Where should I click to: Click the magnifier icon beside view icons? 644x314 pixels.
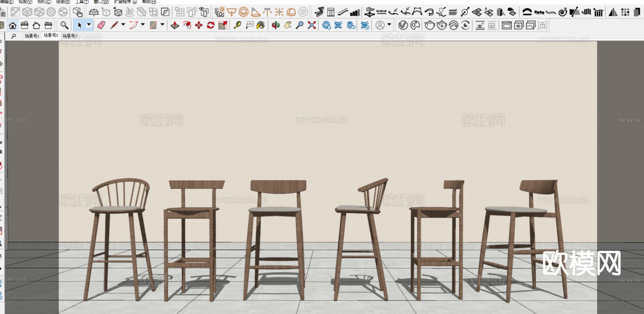coord(64,25)
